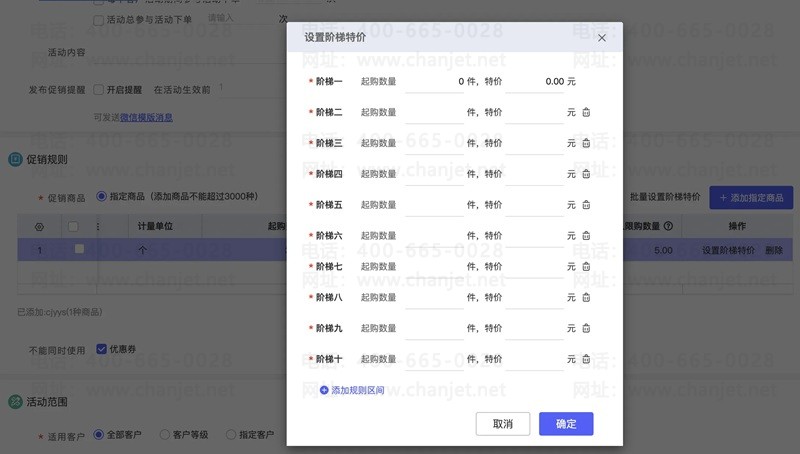The height and width of the screenshot is (454, 800).
Task: Click 阶梯五 起购数量 input field
Action: click(x=435, y=205)
